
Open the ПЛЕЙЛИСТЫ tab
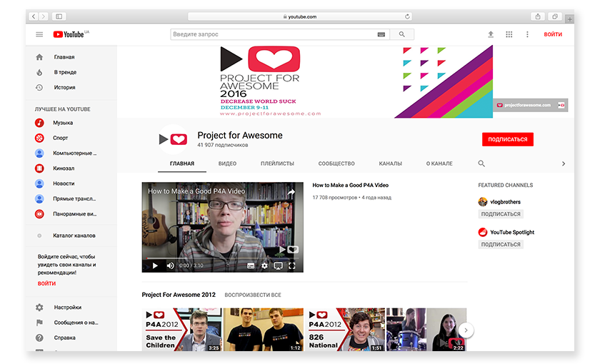[x=278, y=163]
